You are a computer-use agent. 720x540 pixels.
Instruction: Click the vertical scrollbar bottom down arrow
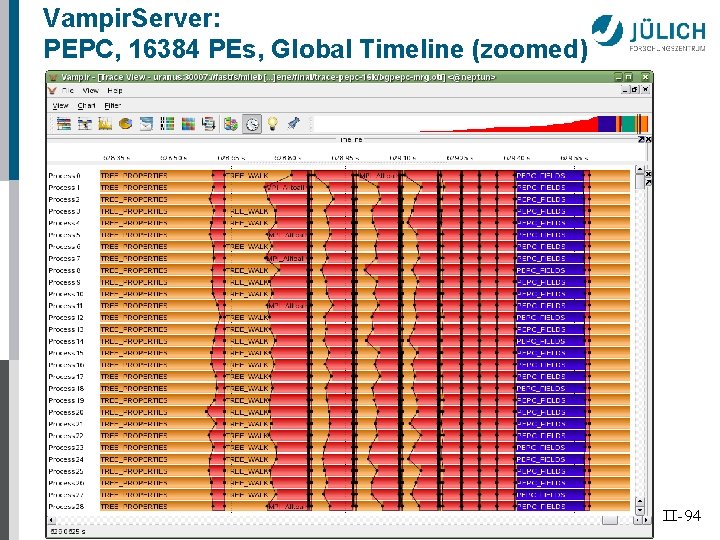tap(640, 510)
